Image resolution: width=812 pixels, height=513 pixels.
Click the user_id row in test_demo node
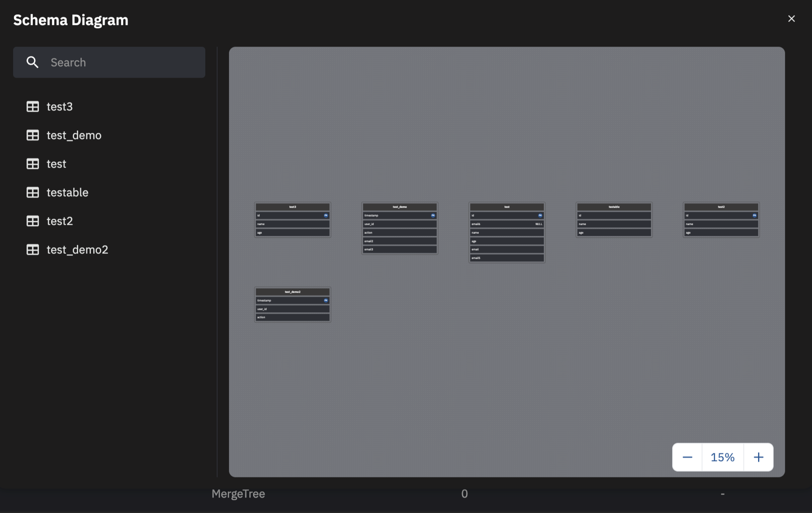coord(399,224)
